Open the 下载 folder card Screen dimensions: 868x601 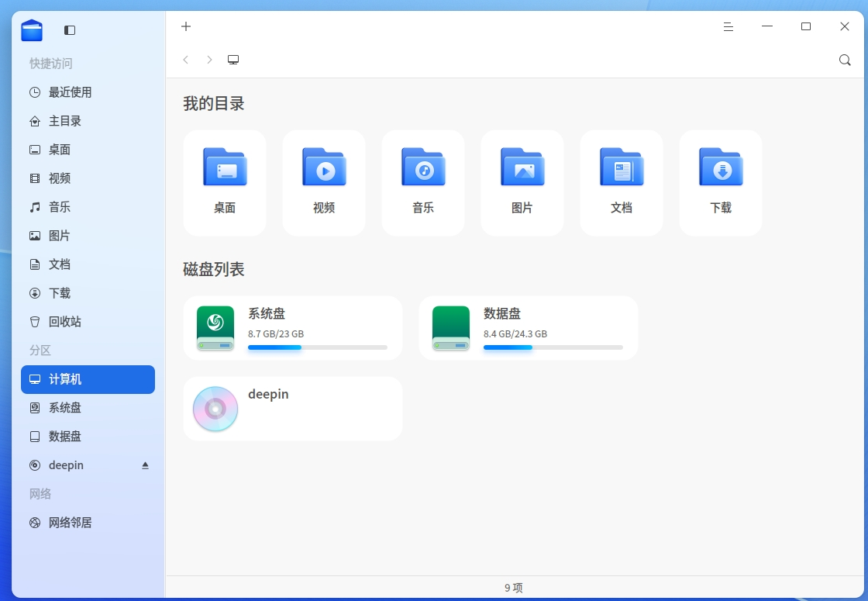coord(721,183)
